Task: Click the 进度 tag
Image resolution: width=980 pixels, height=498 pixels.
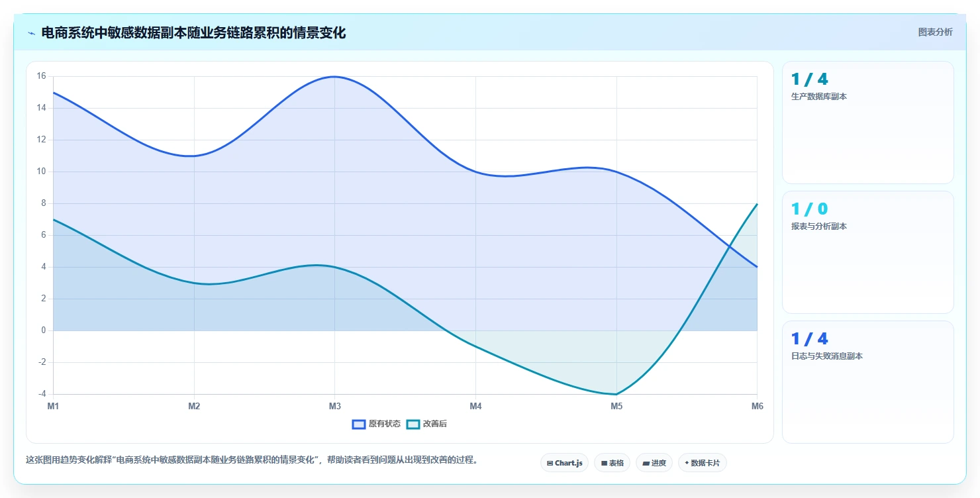Action: click(x=654, y=463)
